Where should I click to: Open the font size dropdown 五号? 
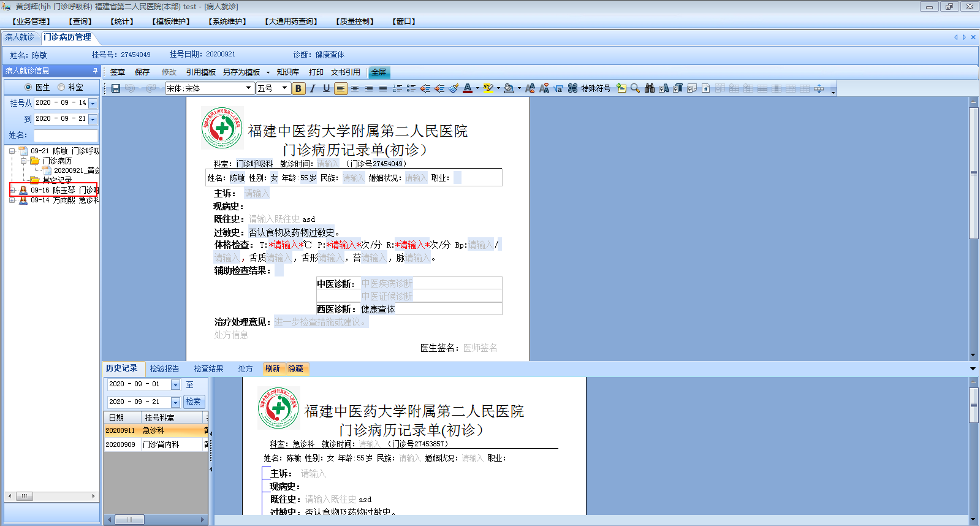[284, 88]
